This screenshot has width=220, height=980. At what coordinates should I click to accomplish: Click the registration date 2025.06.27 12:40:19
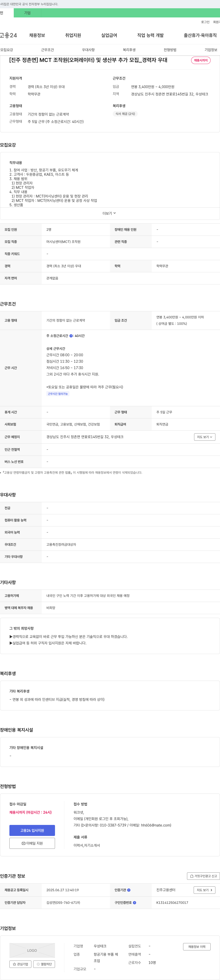coord(63,890)
